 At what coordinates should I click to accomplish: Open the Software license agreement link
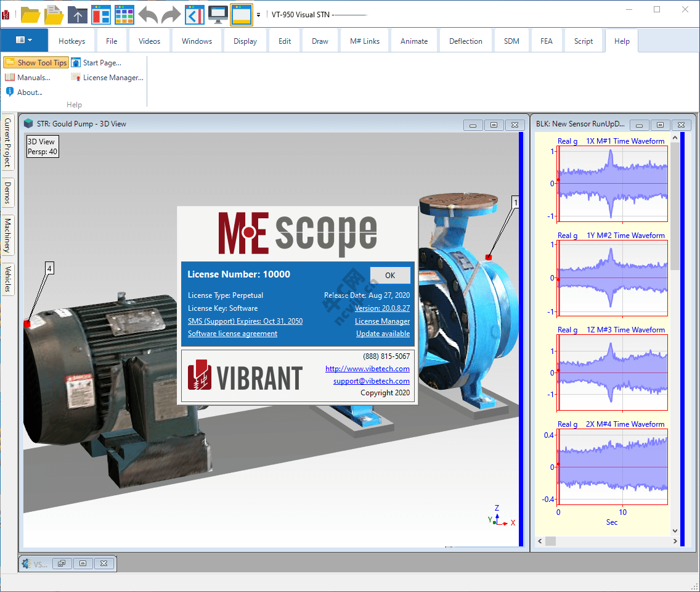point(232,334)
